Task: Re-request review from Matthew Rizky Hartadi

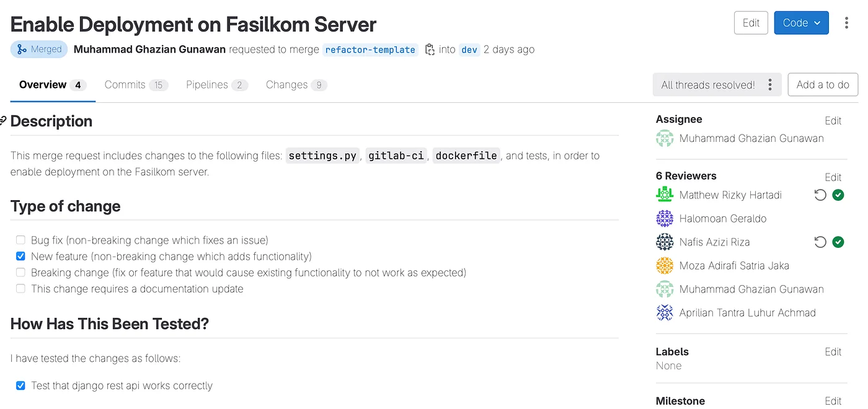Action: [x=820, y=195]
